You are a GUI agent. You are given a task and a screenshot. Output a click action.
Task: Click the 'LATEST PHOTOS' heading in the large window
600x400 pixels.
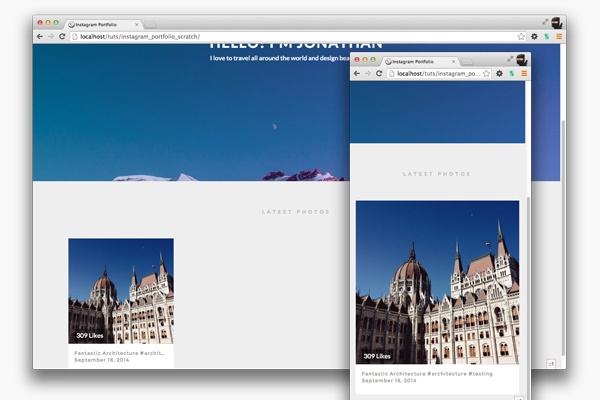(x=295, y=212)
